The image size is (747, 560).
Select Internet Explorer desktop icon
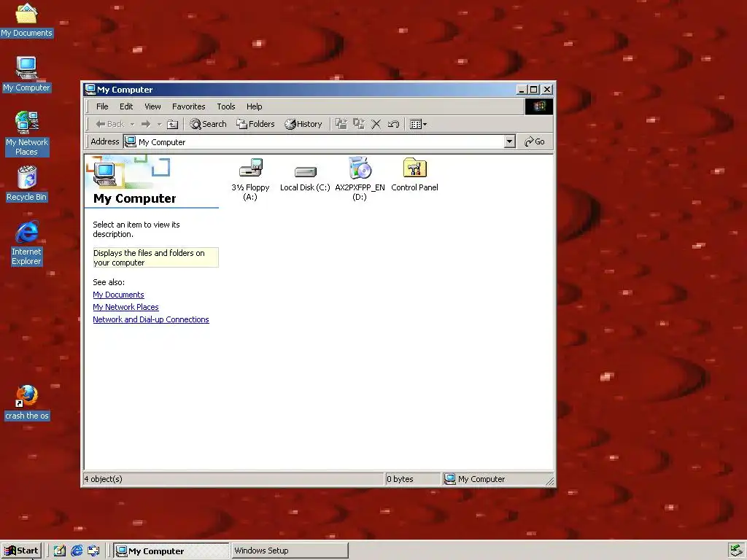pos(27,243)
